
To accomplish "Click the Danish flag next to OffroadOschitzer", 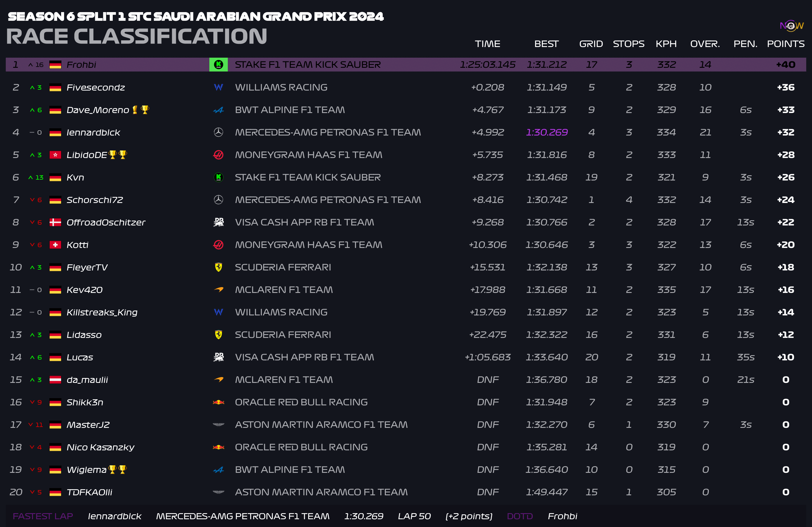I will [x=55, y=222].
